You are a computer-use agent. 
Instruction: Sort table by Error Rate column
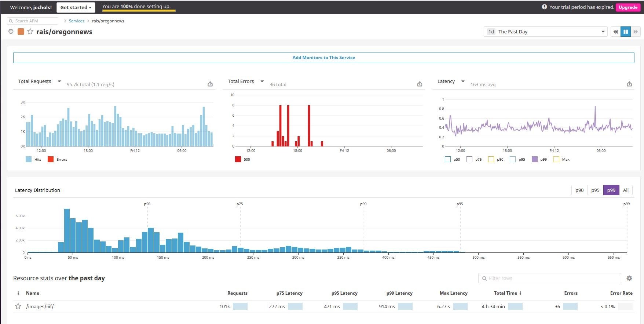pos(621,293)
